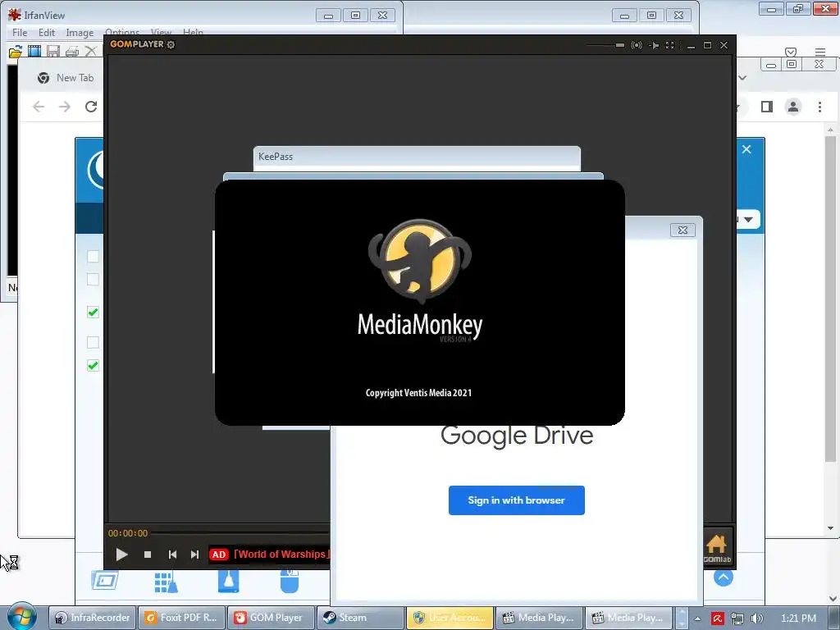Toggle GOM Player fullscreen icon
This screenshot has height=630, width=840.
coord(669,45)
